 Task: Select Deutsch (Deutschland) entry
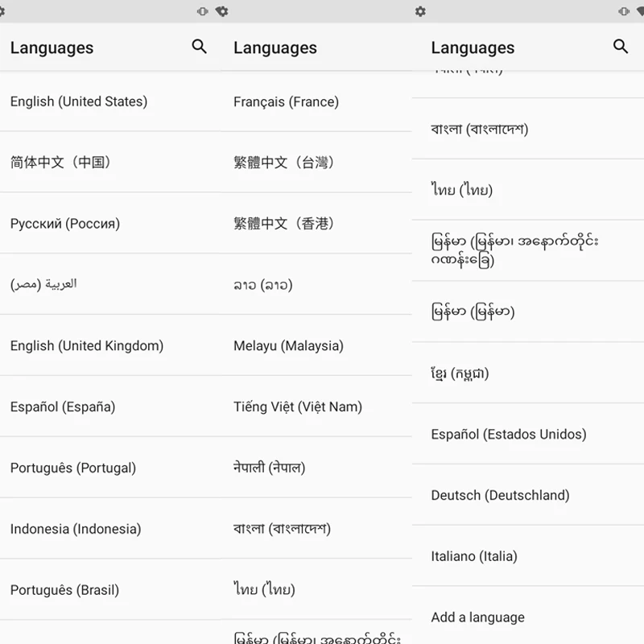(x=528, y=495)
